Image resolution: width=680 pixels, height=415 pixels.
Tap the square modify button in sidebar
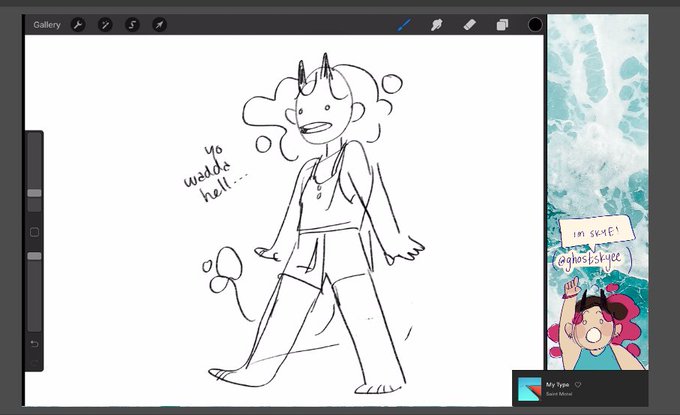(x=35, y=232)
